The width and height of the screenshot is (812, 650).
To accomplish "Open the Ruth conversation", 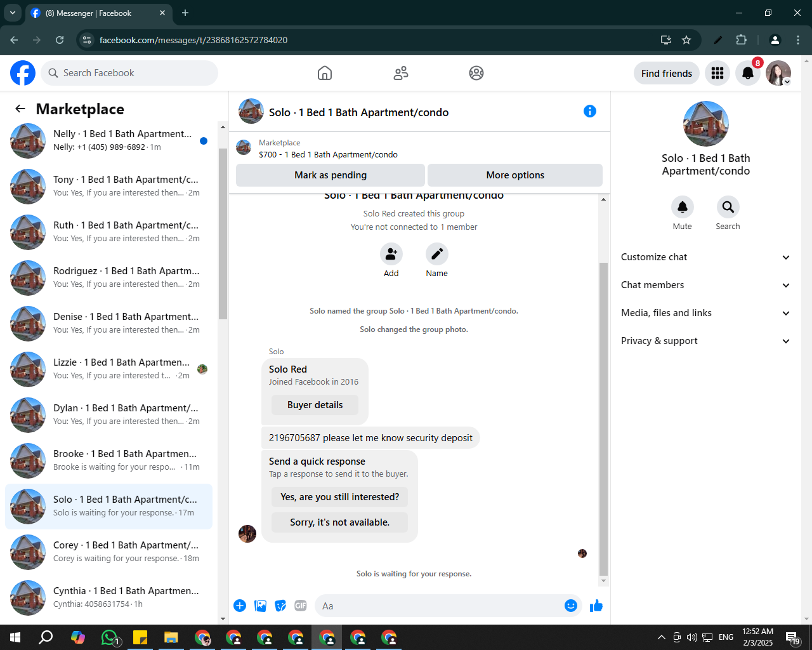I will (109, 232).
